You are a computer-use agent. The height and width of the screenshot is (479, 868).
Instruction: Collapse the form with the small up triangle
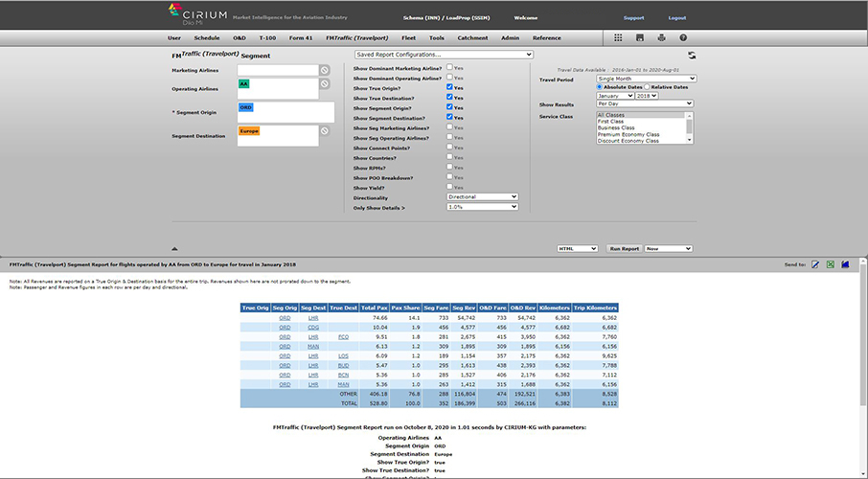[x=174, y=249]
